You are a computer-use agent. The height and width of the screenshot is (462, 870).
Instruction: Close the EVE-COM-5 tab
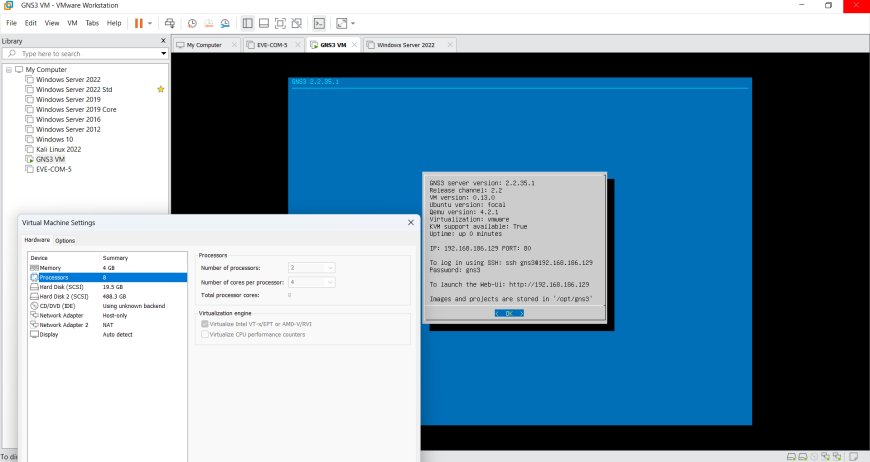coord(298,45)
